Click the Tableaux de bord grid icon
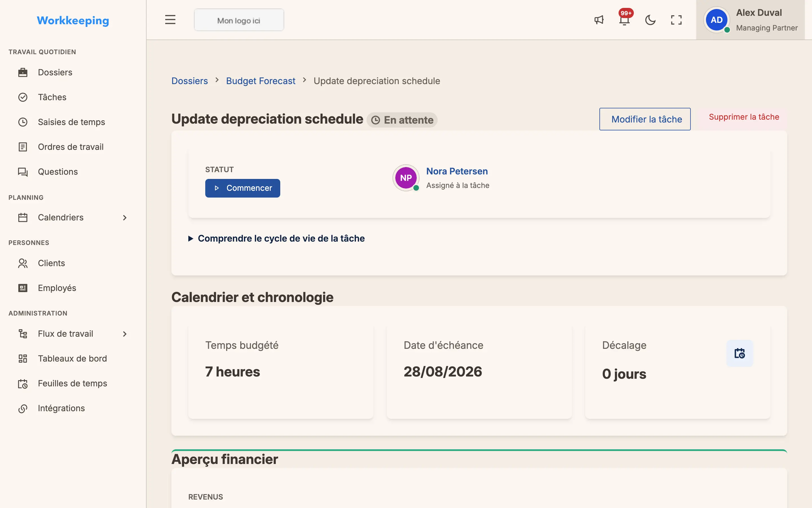This screenshot has height=508, width=812. click(23, 358)
